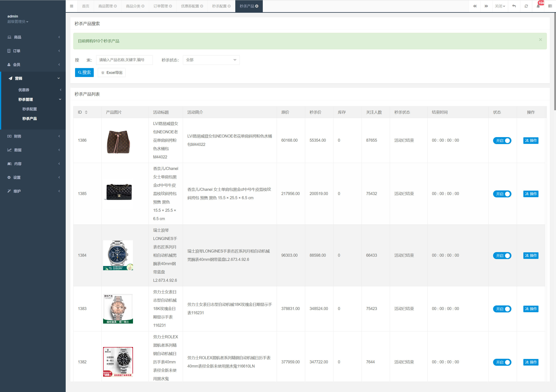The image size is (556, 392).
Task: Open the 订单 sidebar menu
Action: pyautogui.click(x=33, y=51)
